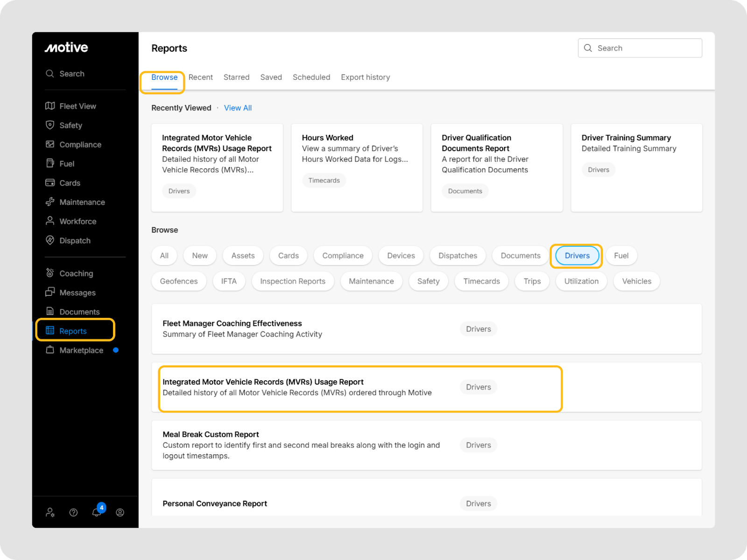747x560 pixels.
Task: Switch to the Starred tab
Action: (236, 77)
